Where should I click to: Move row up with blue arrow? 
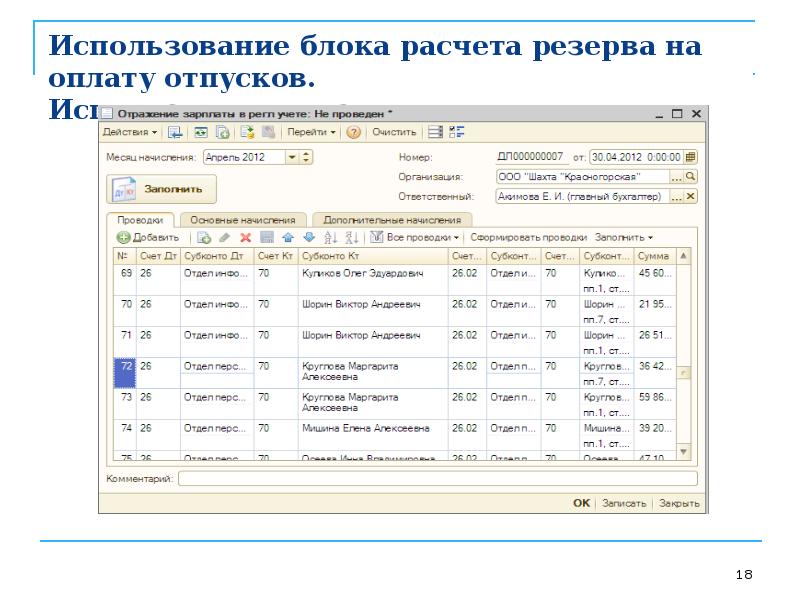click(x=288, y=238)
